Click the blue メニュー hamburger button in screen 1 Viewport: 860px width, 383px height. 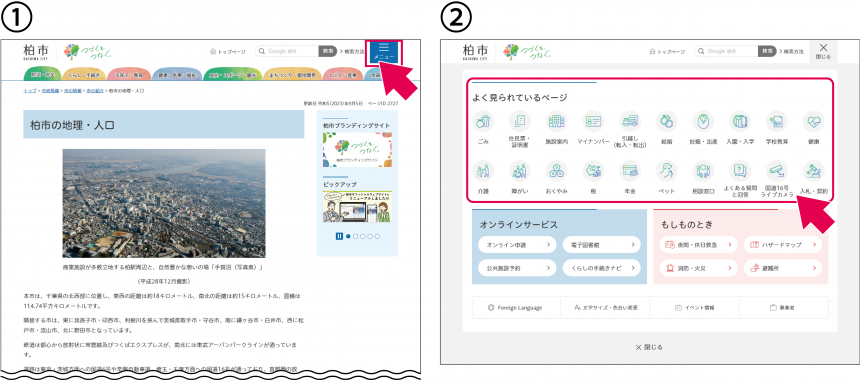384,52
